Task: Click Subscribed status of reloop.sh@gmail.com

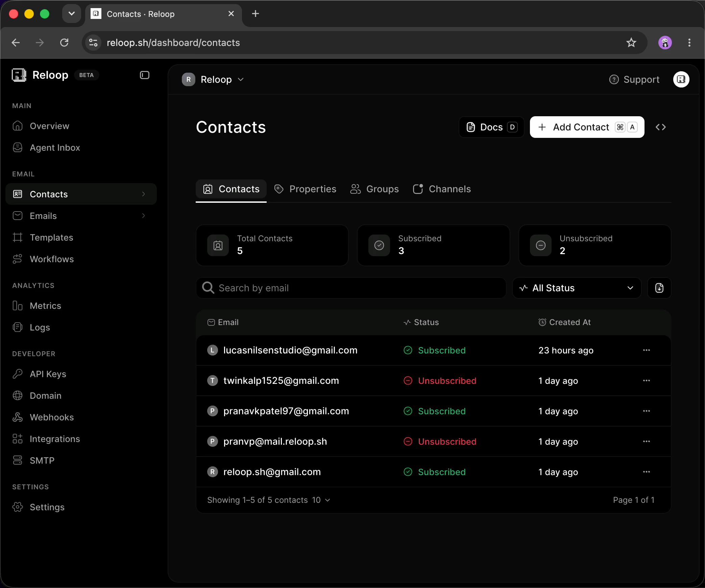Action: point(435,472)
